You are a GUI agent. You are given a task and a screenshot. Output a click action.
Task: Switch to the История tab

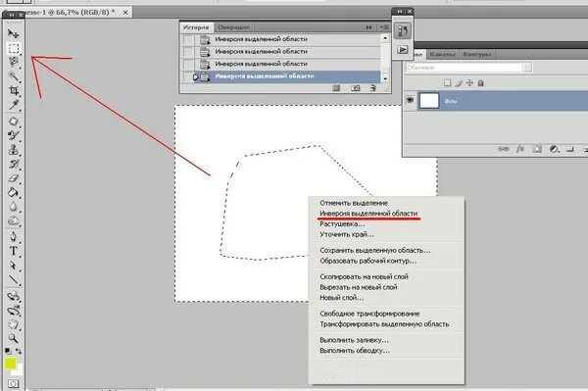click(196, 27)
